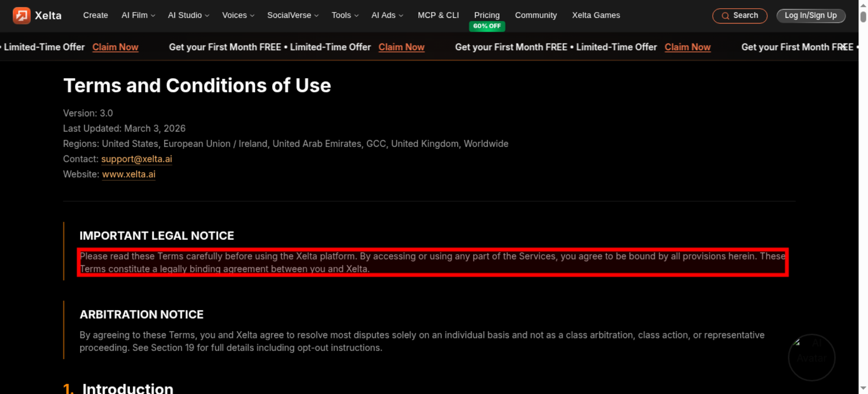868x394 pixels.
Task: Click the Search button
Action: (x=740, y=16)
